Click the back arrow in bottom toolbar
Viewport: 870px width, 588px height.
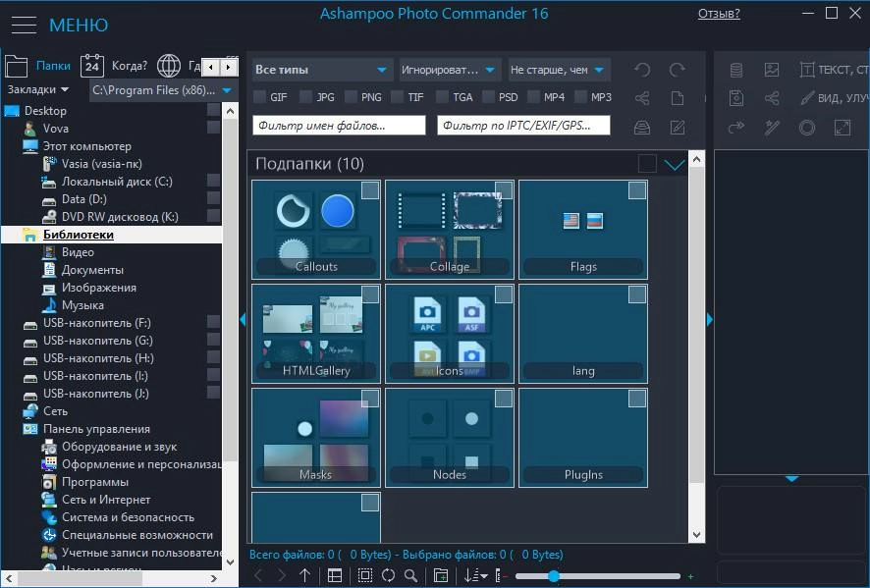click(258, 576)
